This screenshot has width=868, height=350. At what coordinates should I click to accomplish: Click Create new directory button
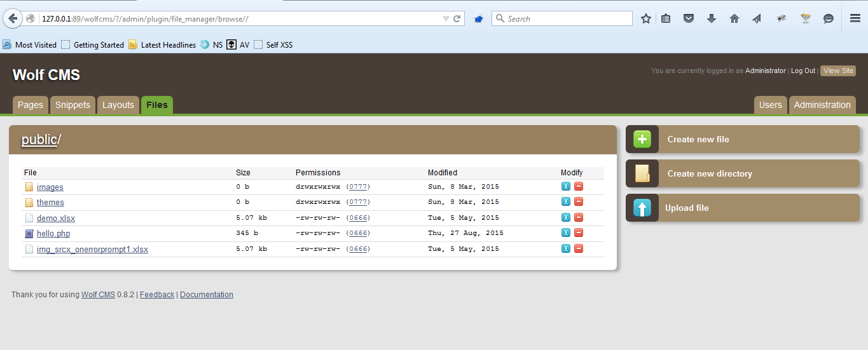[x=743, y=173]
